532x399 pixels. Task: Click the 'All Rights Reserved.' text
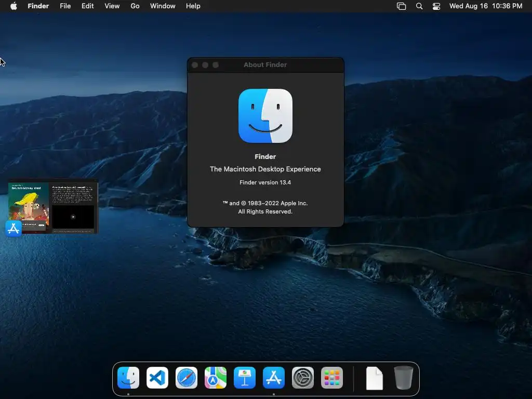(265, 212)
